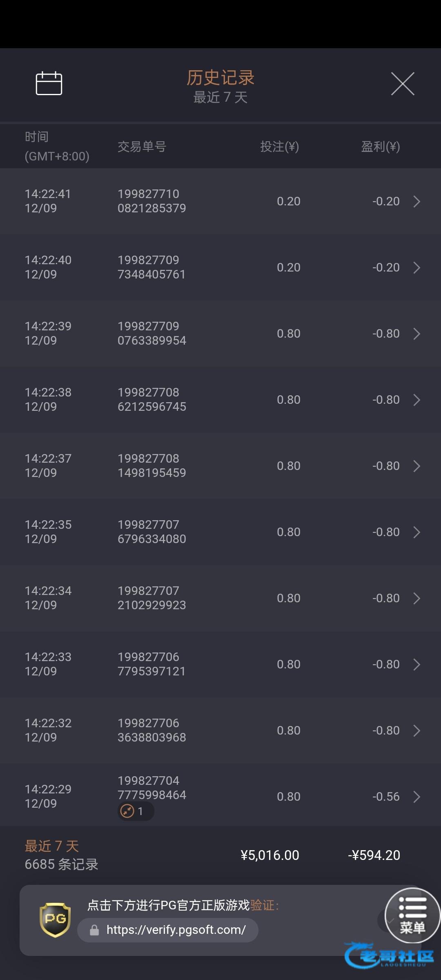The image size is (441, 980).
Task: Expand the 14:22:39 record arrow
Action: [x=416, y=334]
